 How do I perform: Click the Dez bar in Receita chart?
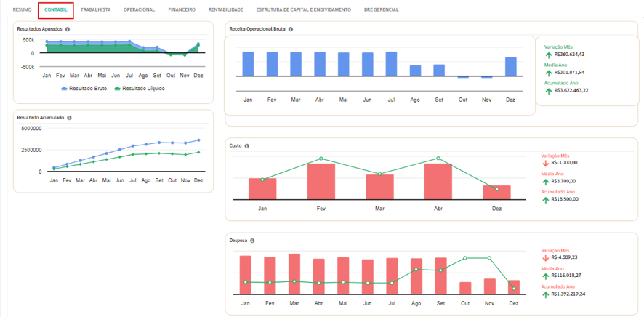pos(510,66)
